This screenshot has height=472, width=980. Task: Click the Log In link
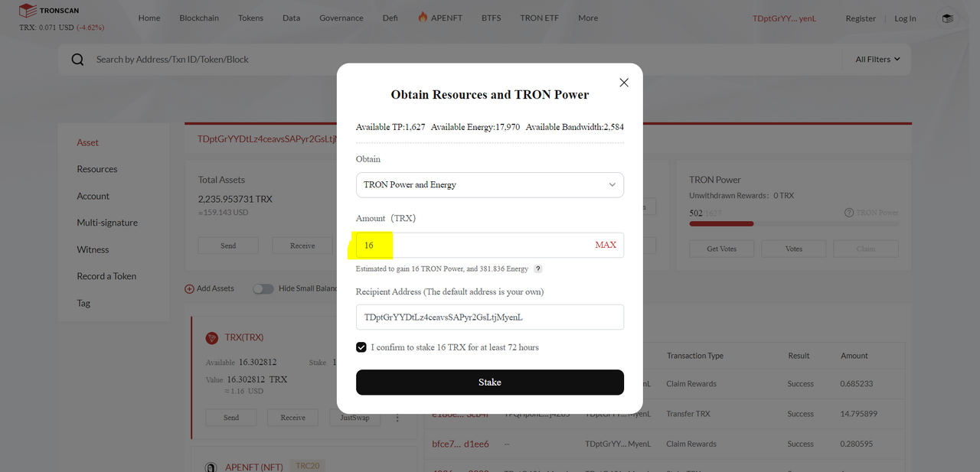point(905,18)
